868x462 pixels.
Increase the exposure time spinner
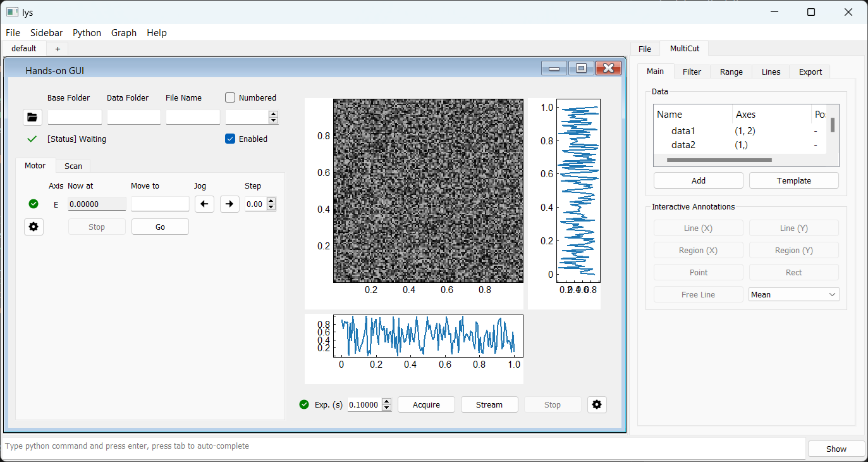(387, 401)
